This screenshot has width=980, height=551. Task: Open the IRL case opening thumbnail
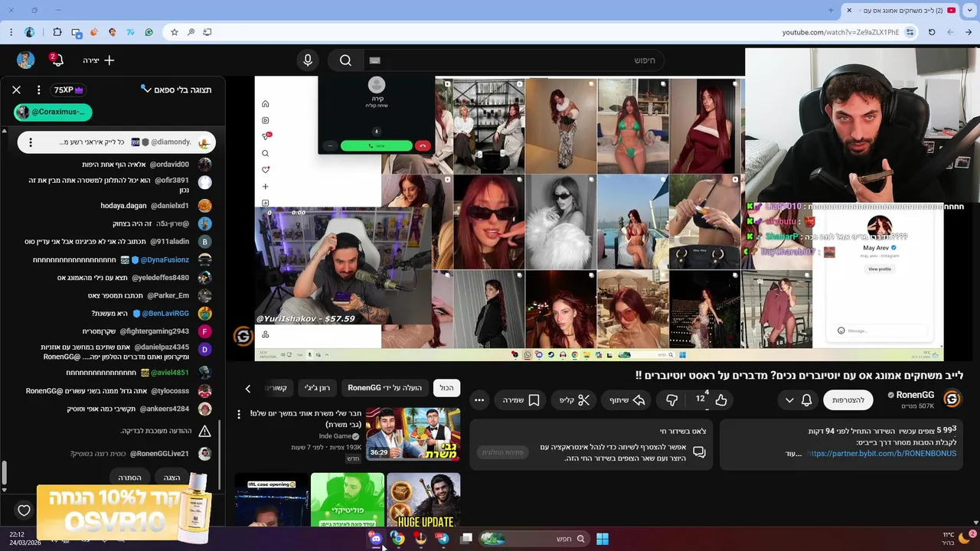click(x=271, y=500)
